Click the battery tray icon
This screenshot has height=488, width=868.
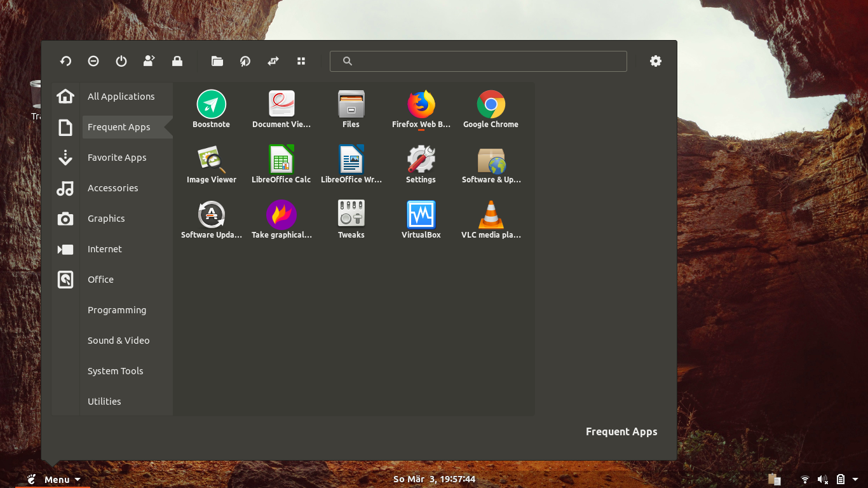click(x=841, y=479)
